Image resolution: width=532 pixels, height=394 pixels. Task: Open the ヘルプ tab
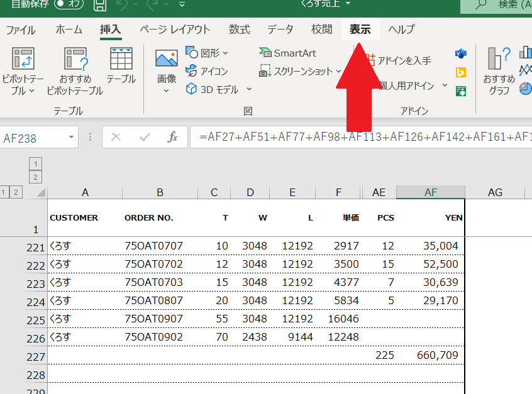401,30
